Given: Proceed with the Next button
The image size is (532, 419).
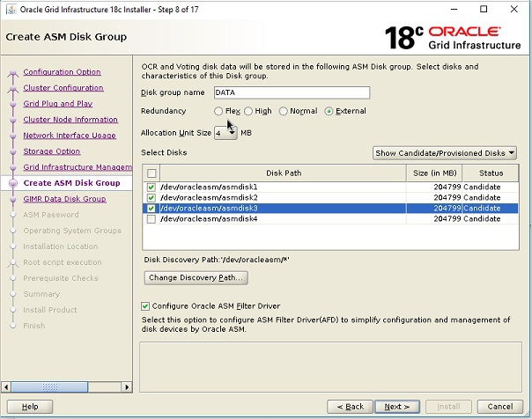Looking at the screenshot, I should point(397,407).
